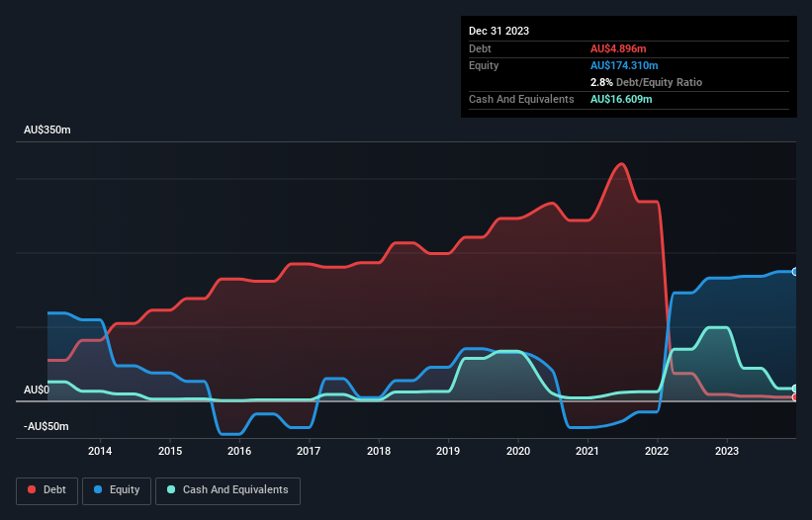
Task: Click the blue Equity endpoint marker
Action: click(x=795, y=272)
